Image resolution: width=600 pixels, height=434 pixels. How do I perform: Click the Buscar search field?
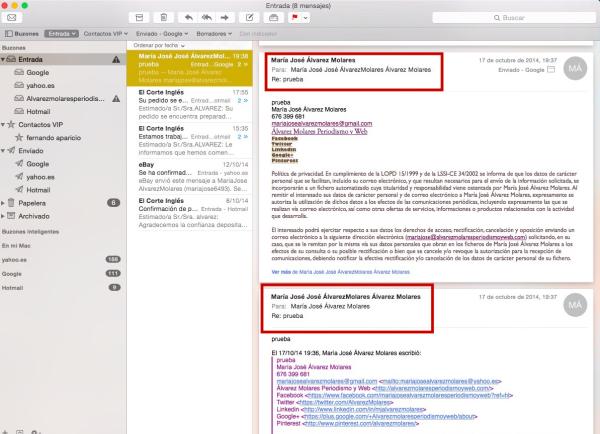point(514,18)
